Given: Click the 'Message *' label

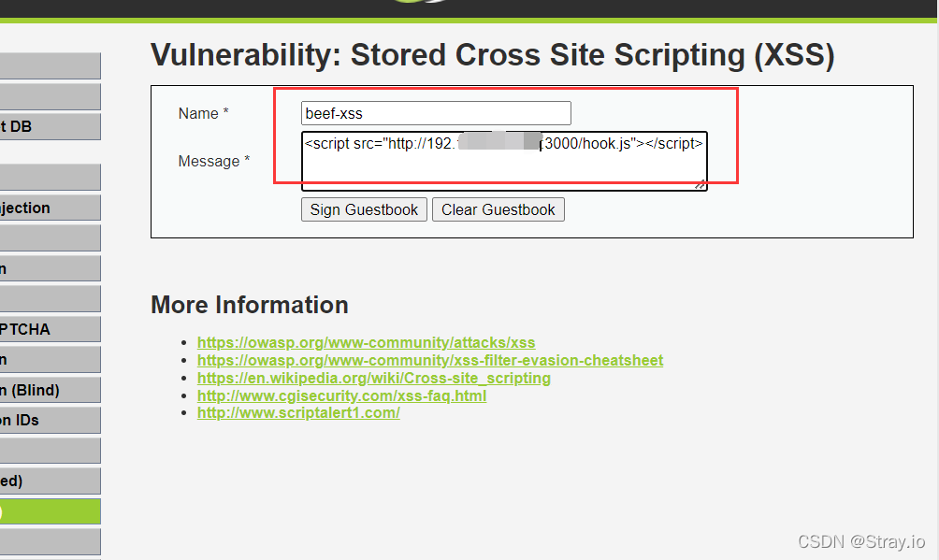Looking at the screenshot, I should coord(214,161).
